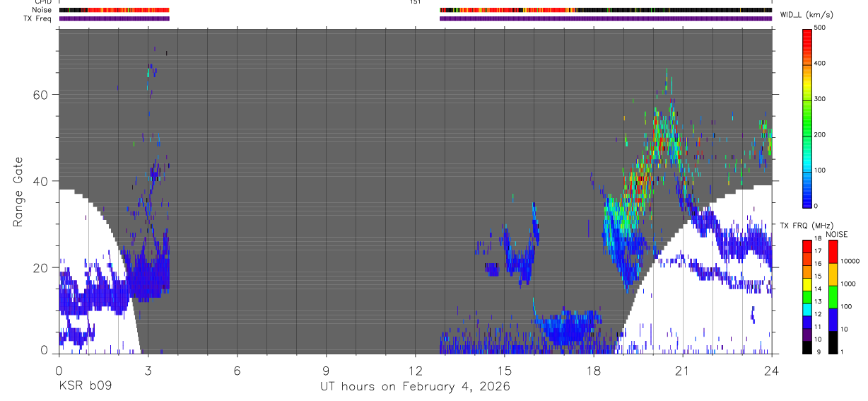Click the 1 tick on the NOISE legend
Screen dimensions: 868x401
(x=842, y=351)
